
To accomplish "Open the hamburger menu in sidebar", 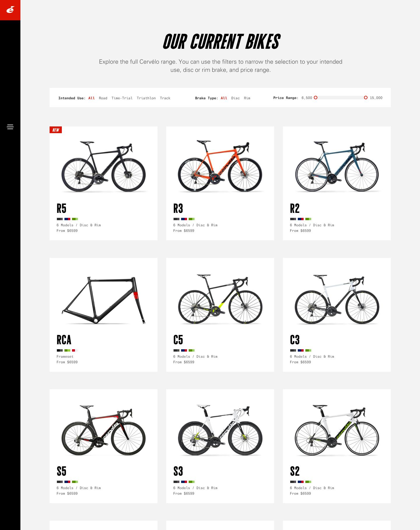I will click(x=10, y=127).
